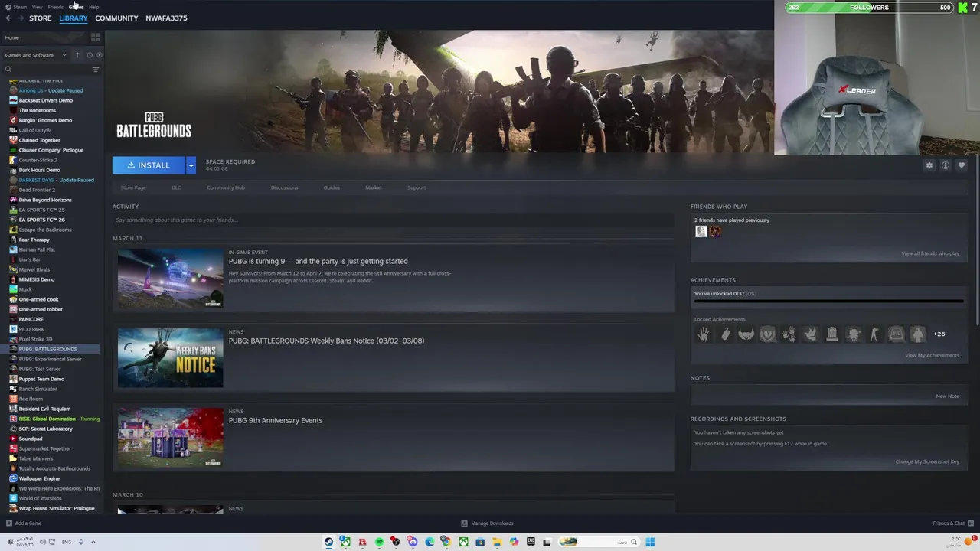Select EA SPORTS FC 26 in library
Viewport: 980px width, 551px height.
(x=41, y=220)
